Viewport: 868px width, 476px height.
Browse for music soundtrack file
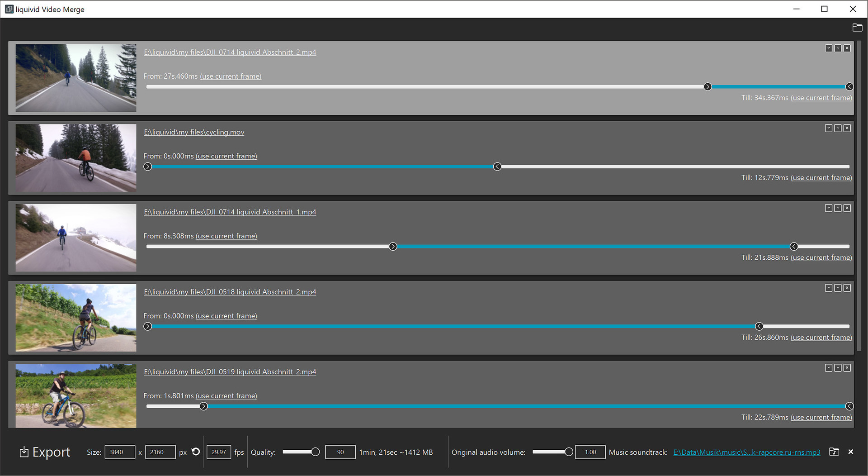click(x=834, y=452)
